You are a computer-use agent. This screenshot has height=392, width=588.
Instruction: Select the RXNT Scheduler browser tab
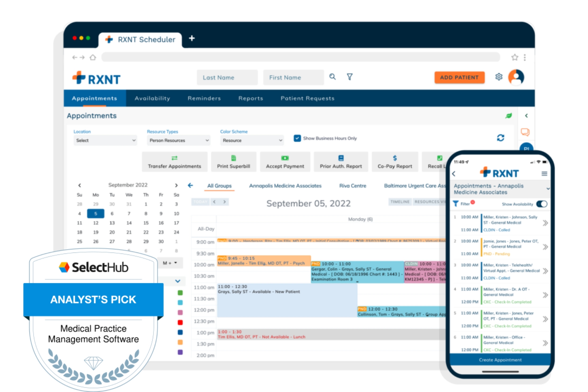140,40
